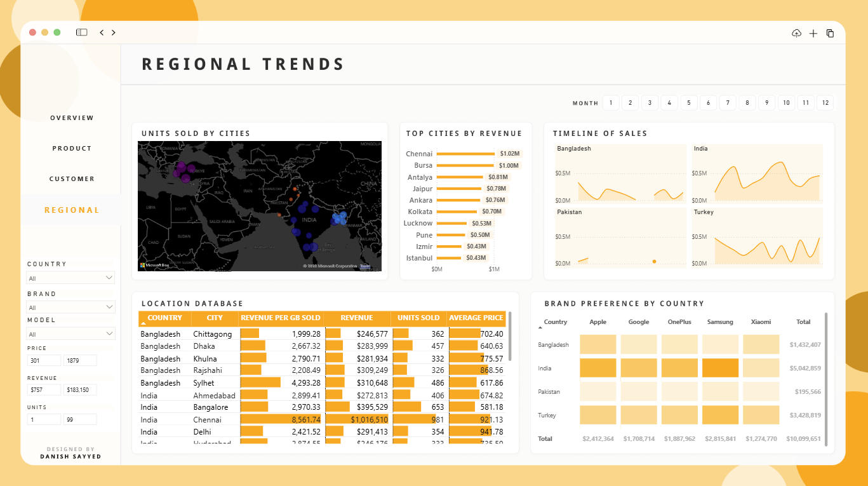
Task: Click the minimum Price input showing 301
Action: tap(44, 361)
